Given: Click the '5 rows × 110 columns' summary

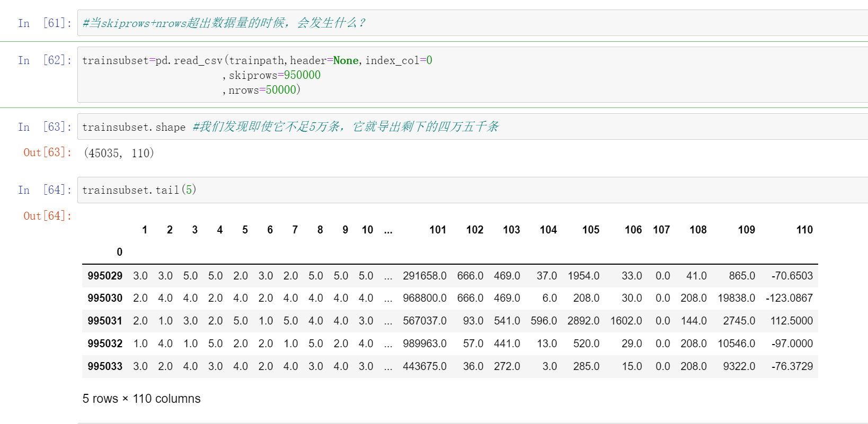Looking at the screenshot, I should [141, 399].
